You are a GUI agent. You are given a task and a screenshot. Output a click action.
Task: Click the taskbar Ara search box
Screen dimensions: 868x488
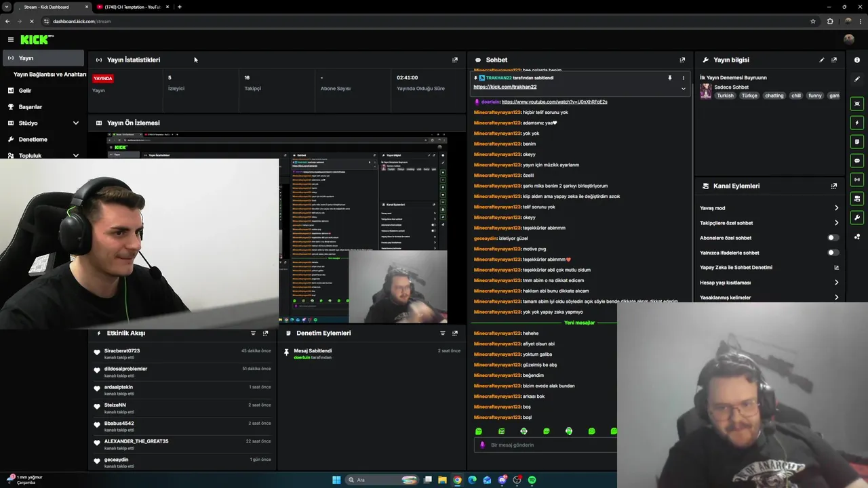click(382, 480)
